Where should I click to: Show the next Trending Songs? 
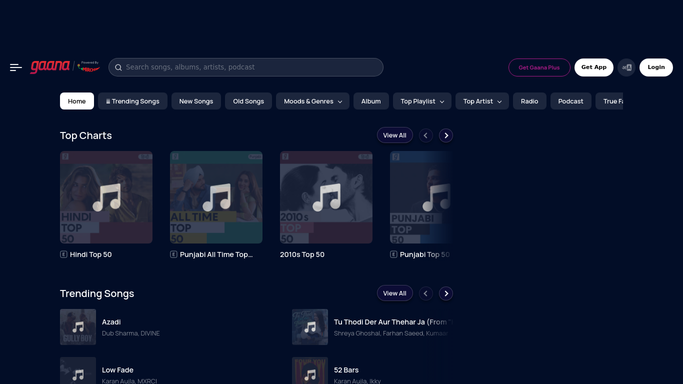(x=446, y=293)
